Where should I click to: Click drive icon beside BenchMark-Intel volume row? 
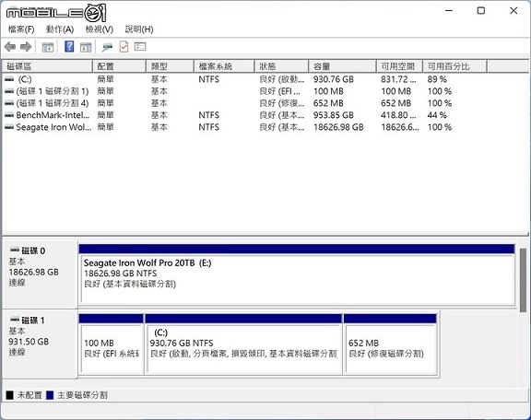tap(9, 115)
